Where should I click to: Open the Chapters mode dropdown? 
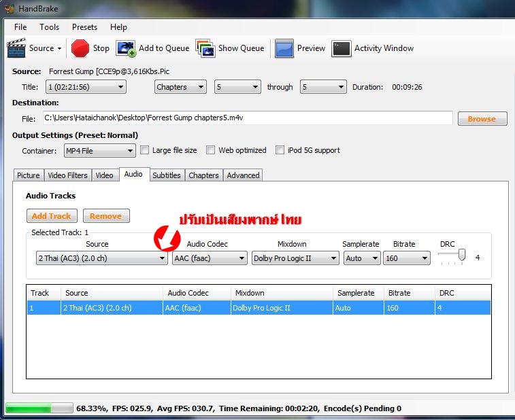pos(180,87)
